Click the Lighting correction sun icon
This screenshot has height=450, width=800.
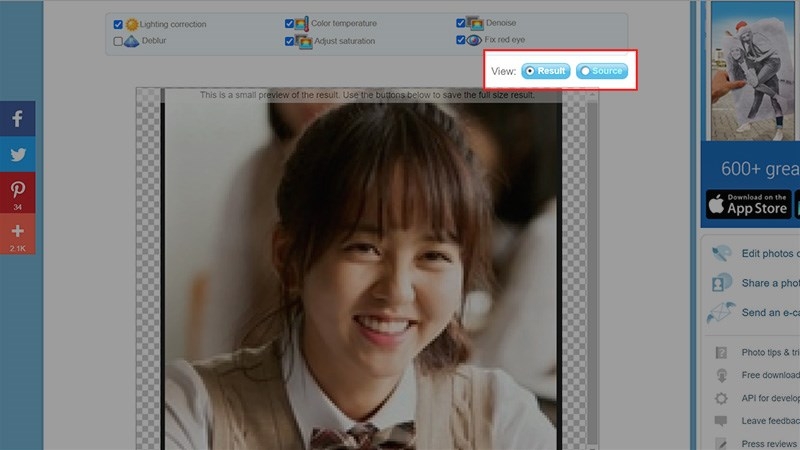(x=132, y=24)
